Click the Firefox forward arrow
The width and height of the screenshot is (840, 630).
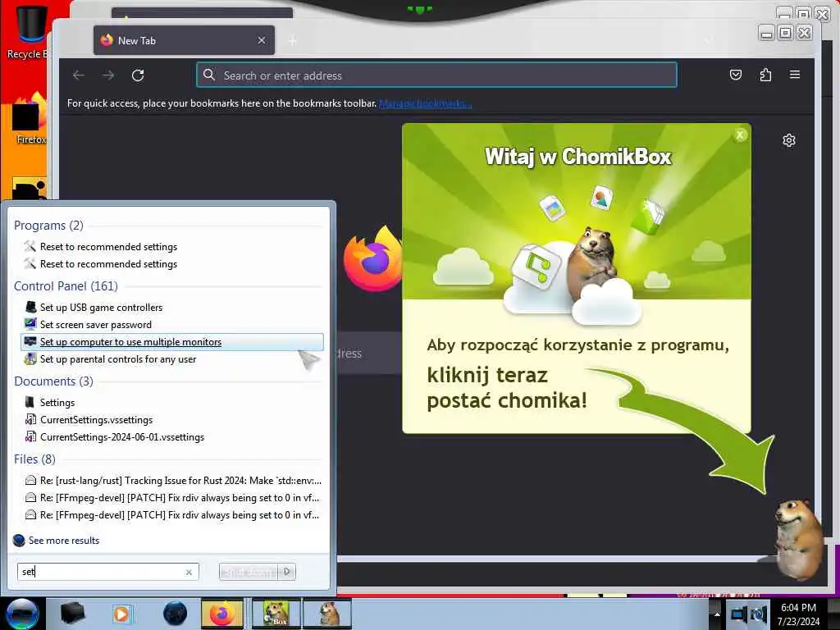108,75
